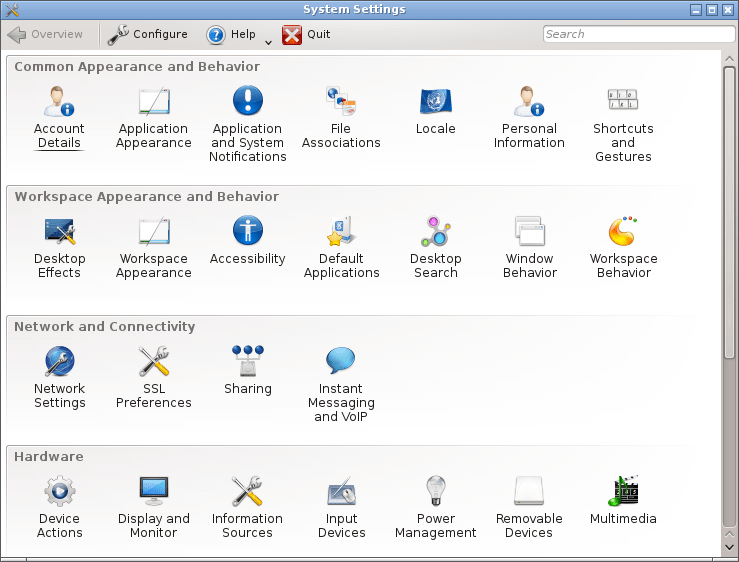The width and height of the screenshot is (739, 562).
Task: Open Shortcuts and Gestures settings
Action: coord(623,124)
